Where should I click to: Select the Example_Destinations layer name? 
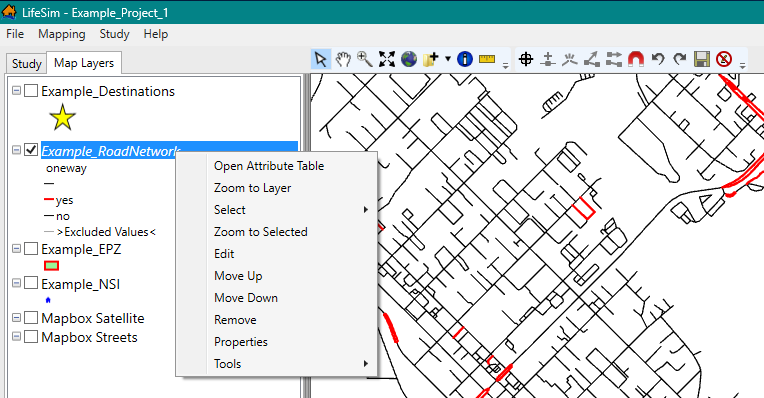(x=108, y=91)
